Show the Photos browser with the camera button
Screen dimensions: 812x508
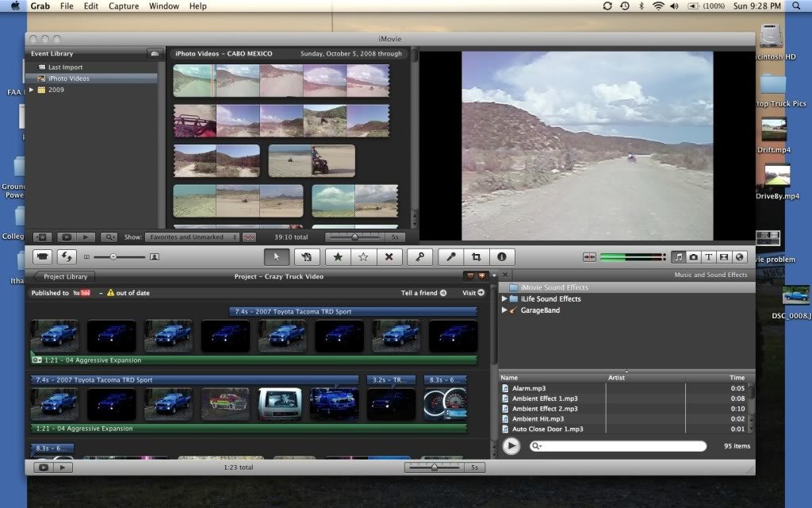click(693, 257)
